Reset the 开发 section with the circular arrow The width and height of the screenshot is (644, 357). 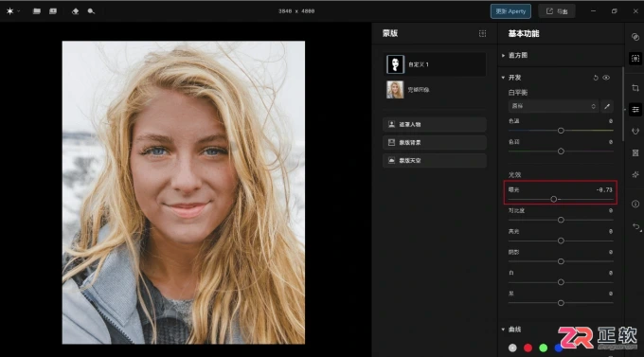click(x=596, y=78)
